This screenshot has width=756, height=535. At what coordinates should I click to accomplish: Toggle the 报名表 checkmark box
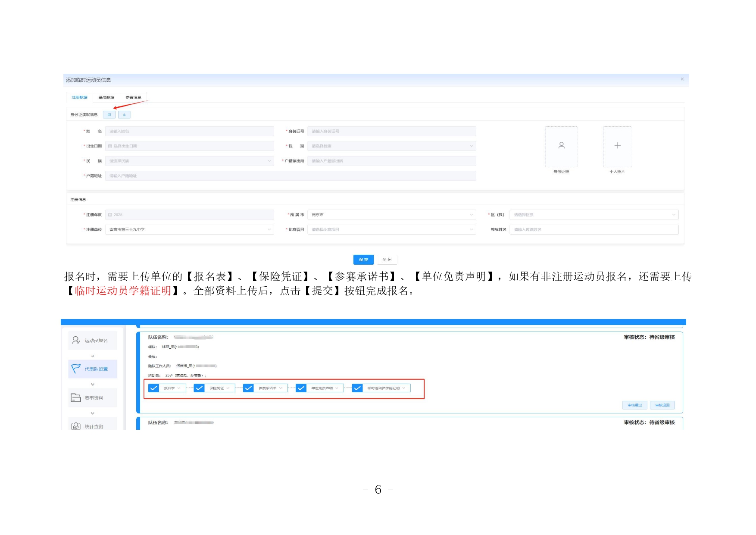(x=154, y=388)
